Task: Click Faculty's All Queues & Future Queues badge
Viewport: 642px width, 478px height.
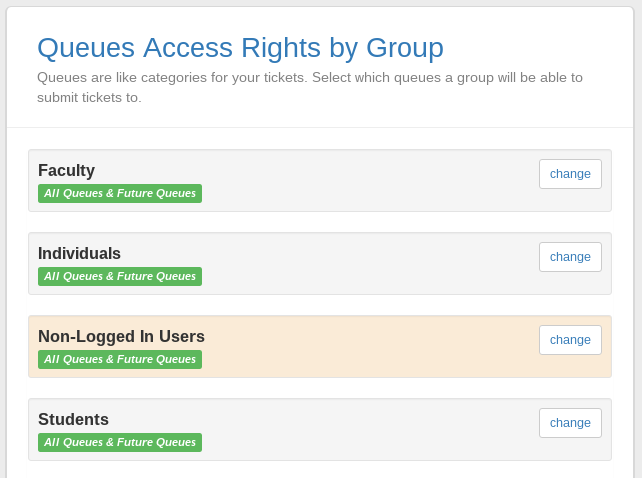Action: coord(120,194)
